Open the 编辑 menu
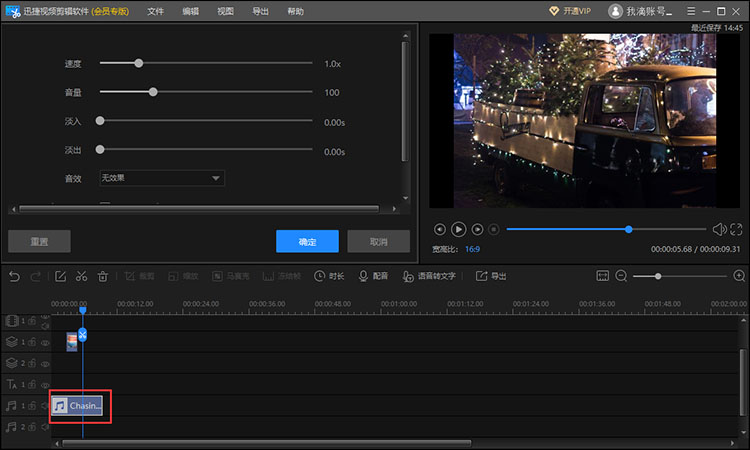This screenshot has width=750, height=450. (190, 11)
